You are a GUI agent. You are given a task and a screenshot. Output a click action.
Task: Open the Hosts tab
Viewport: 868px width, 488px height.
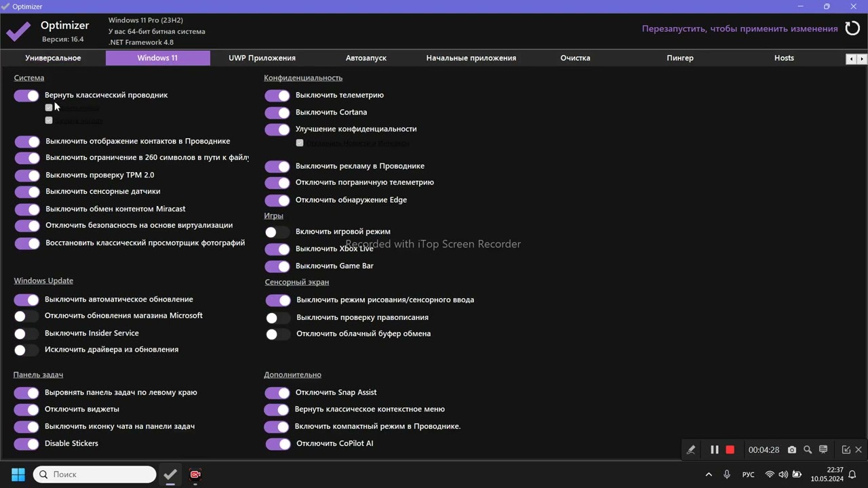[784, 58]
